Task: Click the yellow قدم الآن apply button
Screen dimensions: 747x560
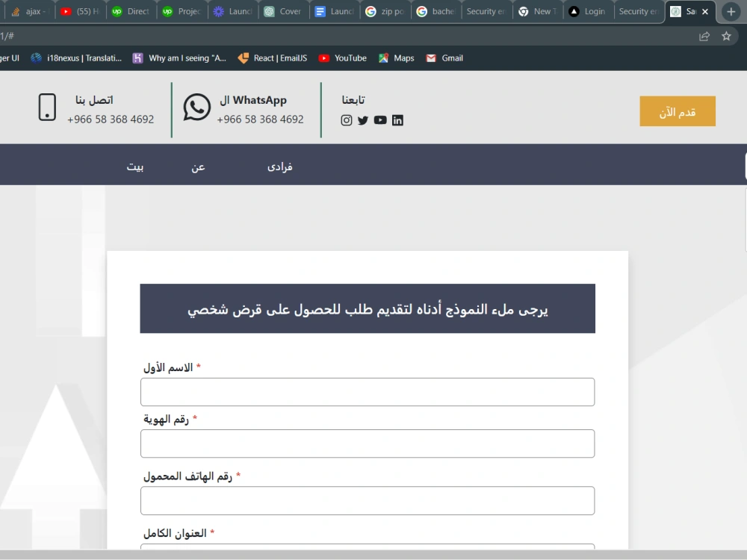Action: [x=678, y=111]
